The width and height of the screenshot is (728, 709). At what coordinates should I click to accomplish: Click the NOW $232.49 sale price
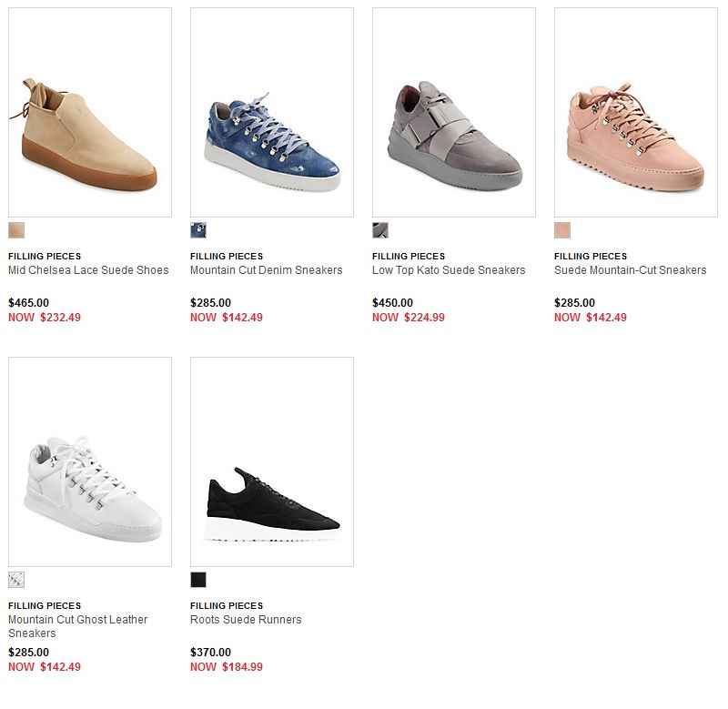pyautogui.click(x=45, y=318)
